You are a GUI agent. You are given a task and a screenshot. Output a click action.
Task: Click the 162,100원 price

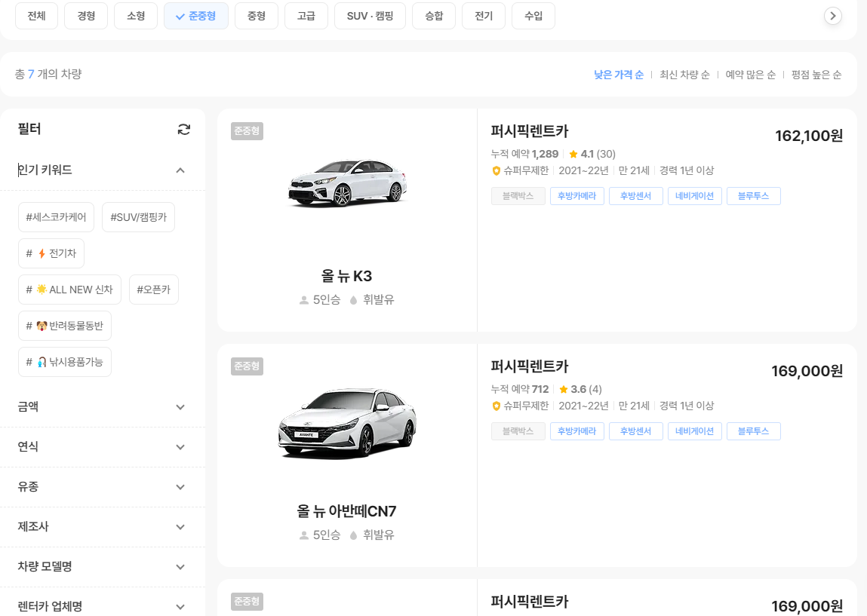(809, 136)
